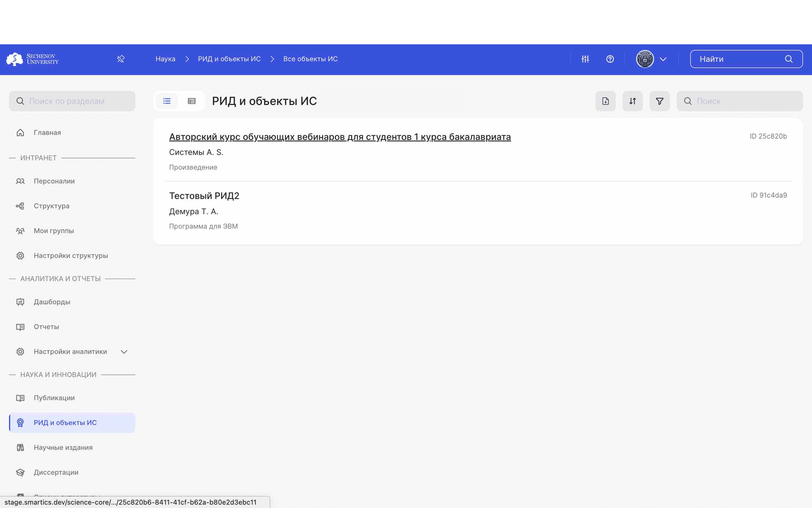This screenshot has width=812, height=508.
Task: Open Структура in the sidebar
Action: click(72, 206)
